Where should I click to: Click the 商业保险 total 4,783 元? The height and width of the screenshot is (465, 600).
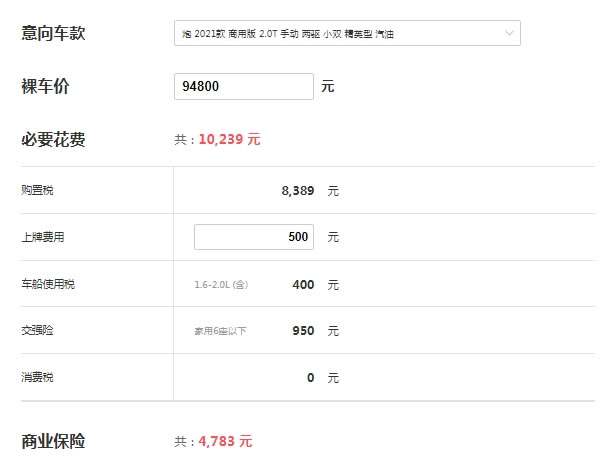click(225, 441)
